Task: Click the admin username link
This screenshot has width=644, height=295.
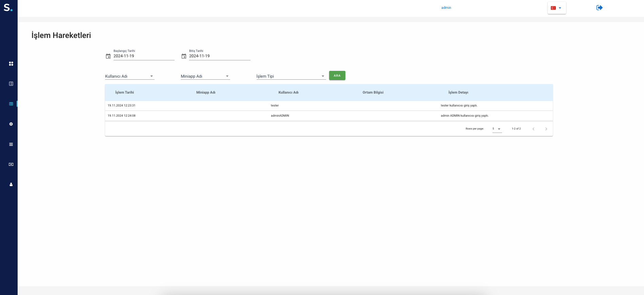Action: [446, 8]
